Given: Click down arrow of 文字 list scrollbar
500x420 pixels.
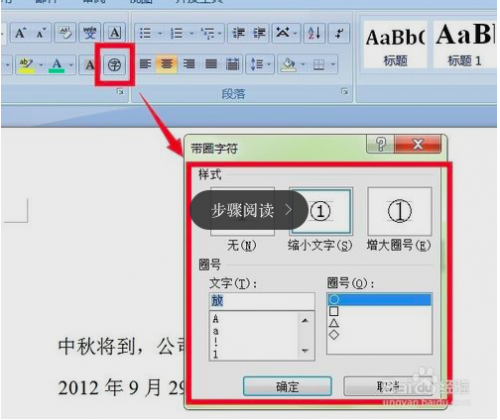Looking at the screenshot, I should [305, 351].
